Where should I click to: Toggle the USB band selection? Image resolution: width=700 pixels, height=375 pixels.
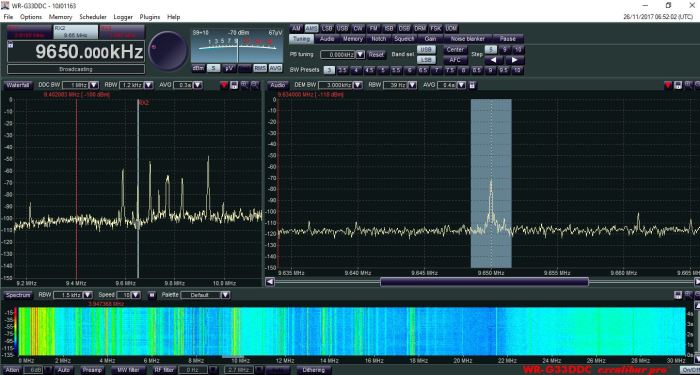(x=426, y=50)
